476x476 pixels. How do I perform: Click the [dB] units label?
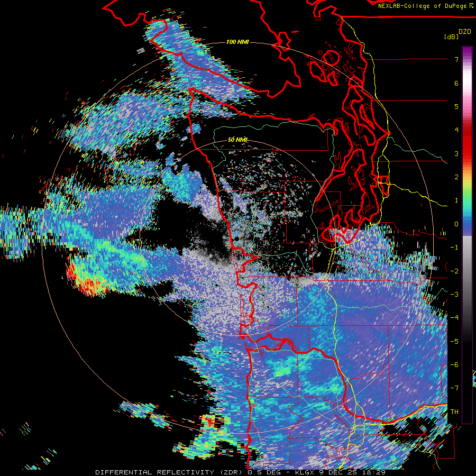(x=452, y=36)
